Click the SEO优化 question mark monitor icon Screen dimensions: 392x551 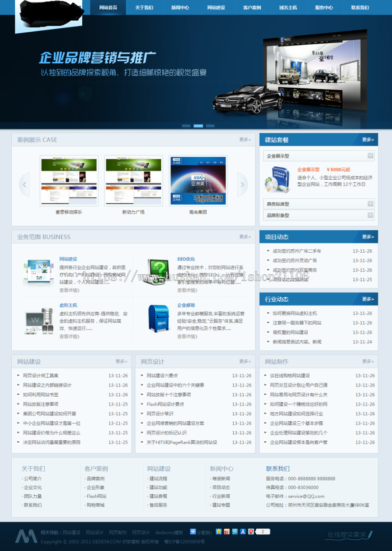pyautogui.click(x=157, y=272)
